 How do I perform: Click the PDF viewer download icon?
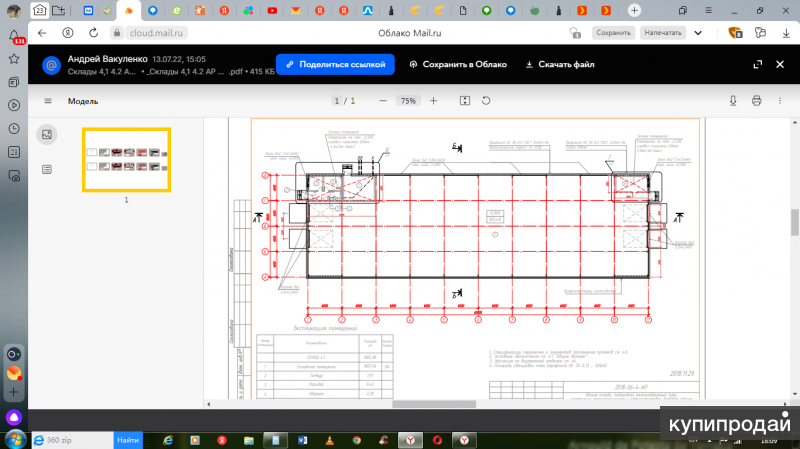[x=733, y=101]
